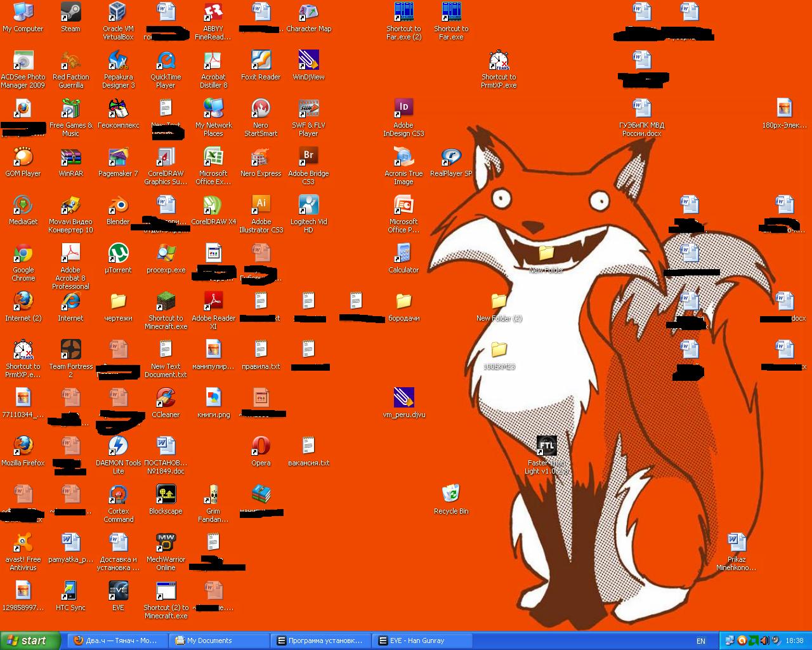Click the procexp.exe icon
This screenshot has height=650, width=812.
pyautogui.click(x=166, y=259)
